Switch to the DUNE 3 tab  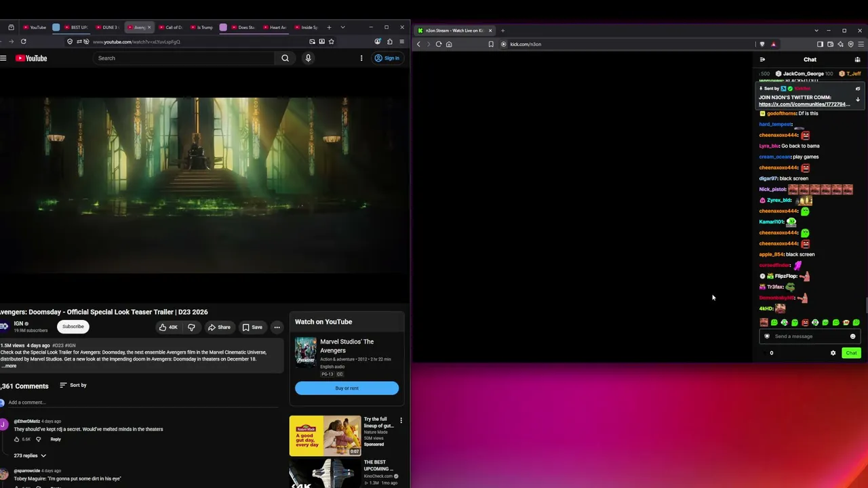[x=107, y=27]
